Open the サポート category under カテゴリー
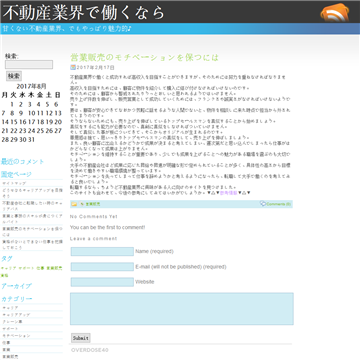360x360 pixels. [10, 329]
